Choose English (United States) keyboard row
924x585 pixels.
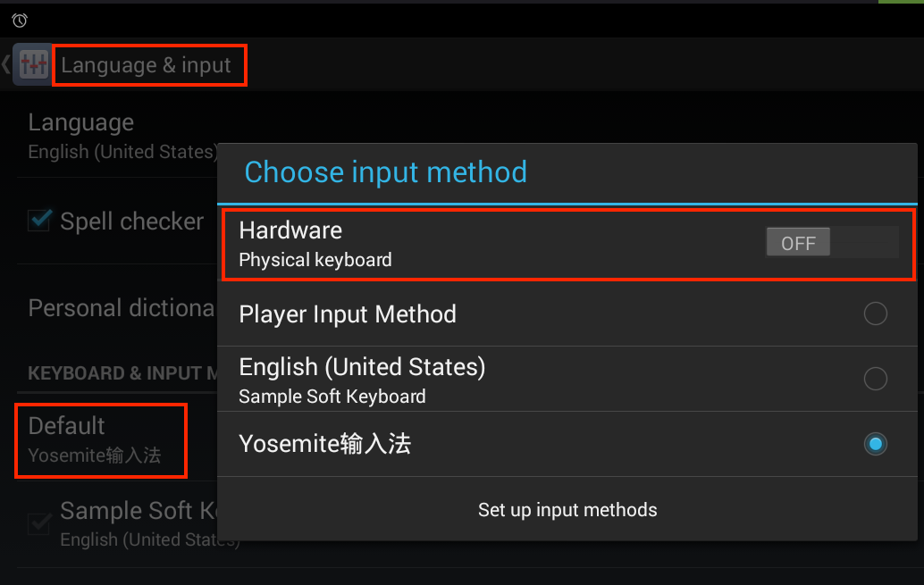point(567,379)
